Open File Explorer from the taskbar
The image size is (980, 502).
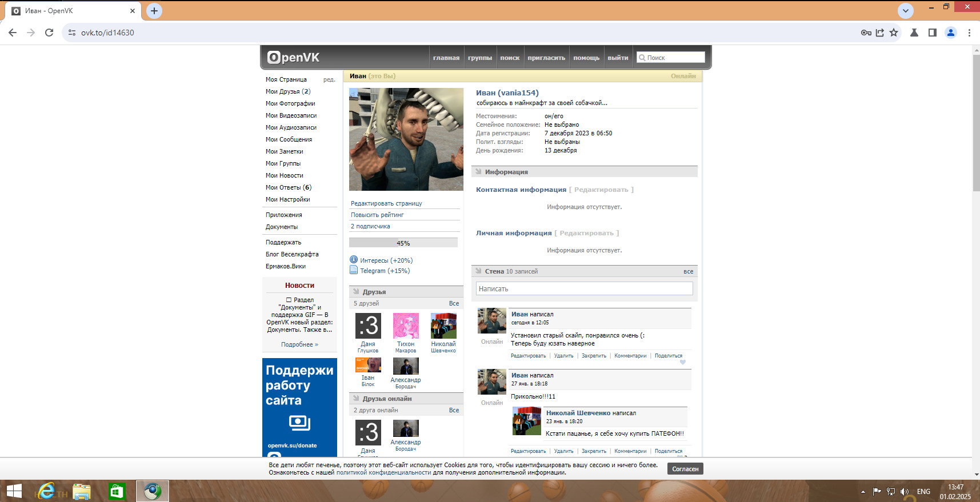(82, 491)
